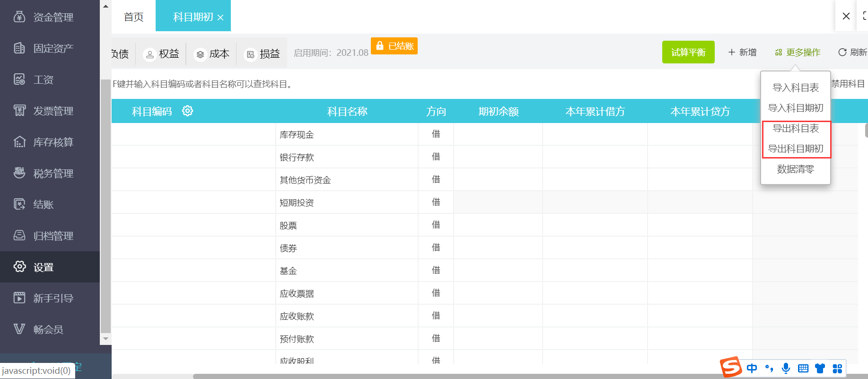
Task: Open 固定资产 module in sidebar
Action: point(53,48)
